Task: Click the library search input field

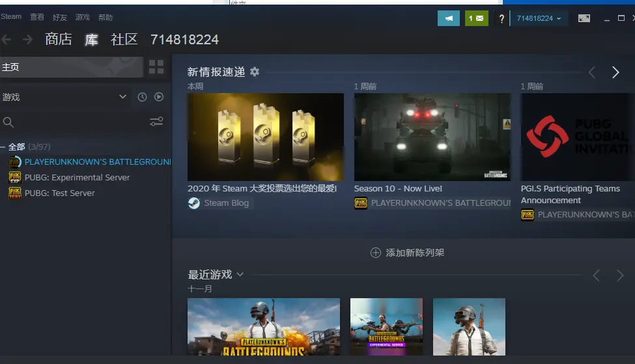Action: pos(81,122)
